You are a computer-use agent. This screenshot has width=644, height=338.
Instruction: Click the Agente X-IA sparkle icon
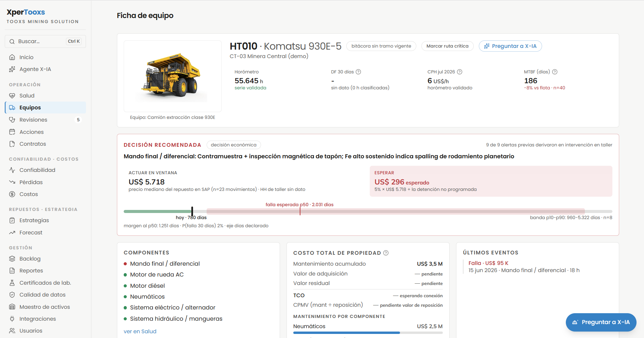12,69
